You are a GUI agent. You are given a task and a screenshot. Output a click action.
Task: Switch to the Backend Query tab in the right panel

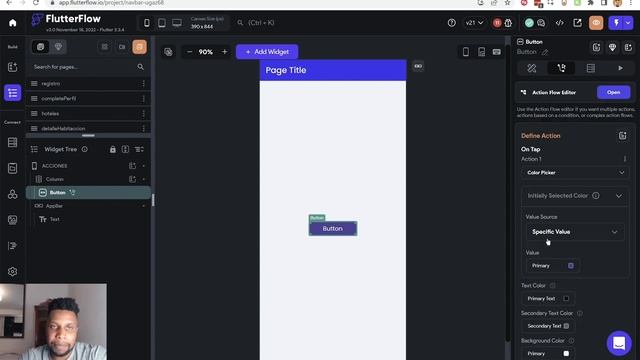pyautogui.click(x=591, y=68)
